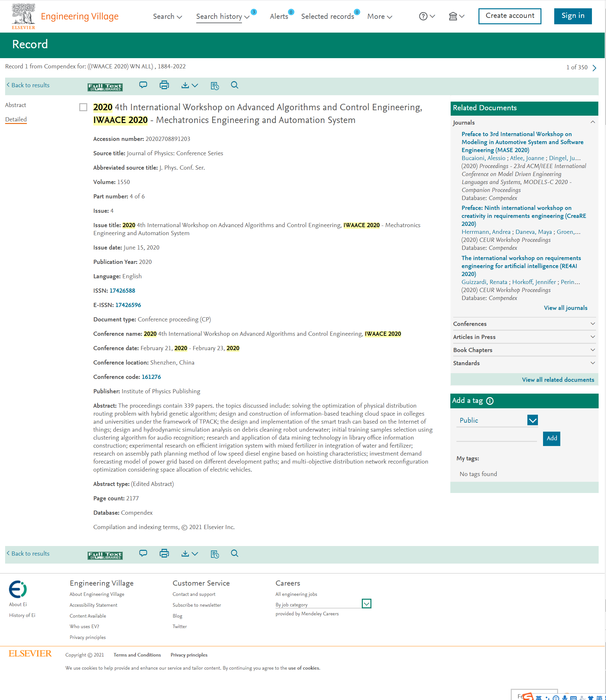The width and height of the screenshot is (606, 700).
Task: Click the Ei logo in footer
Action: click(x=18, y=589)
